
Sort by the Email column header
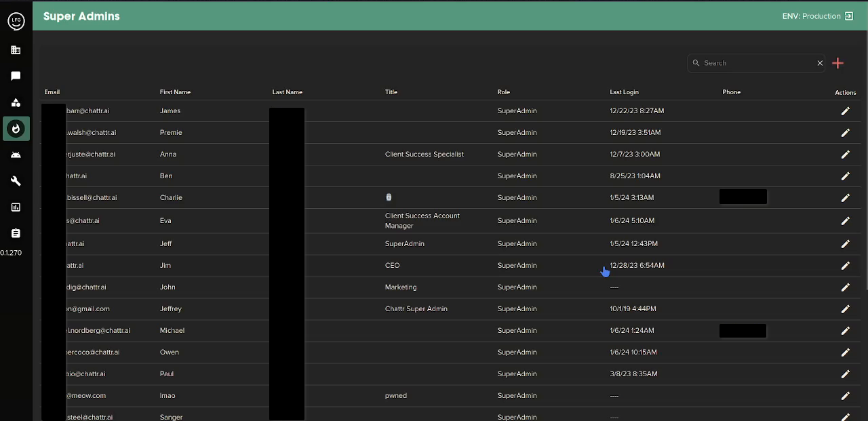(52, 92)
